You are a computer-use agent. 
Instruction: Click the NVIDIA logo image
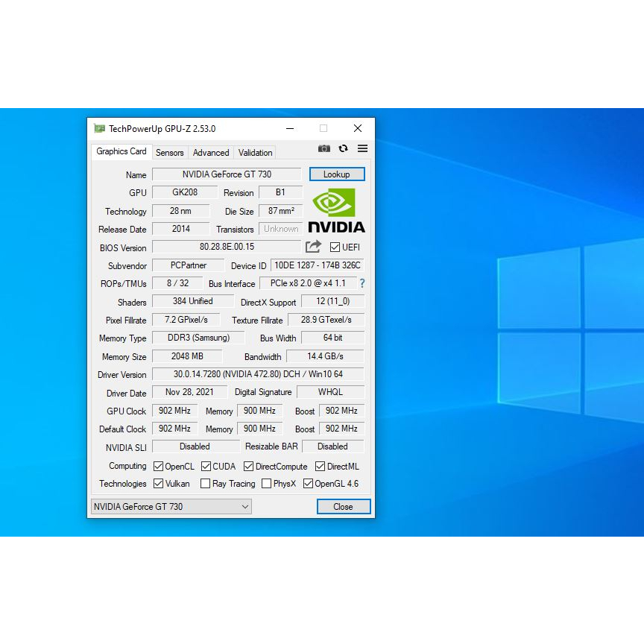click(336, 210)
